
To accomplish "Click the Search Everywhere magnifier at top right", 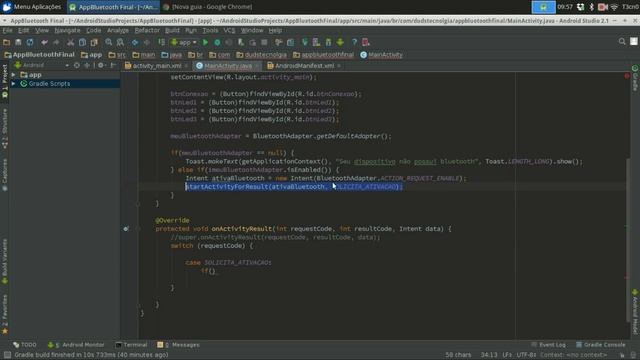I will tap(622, 42).
